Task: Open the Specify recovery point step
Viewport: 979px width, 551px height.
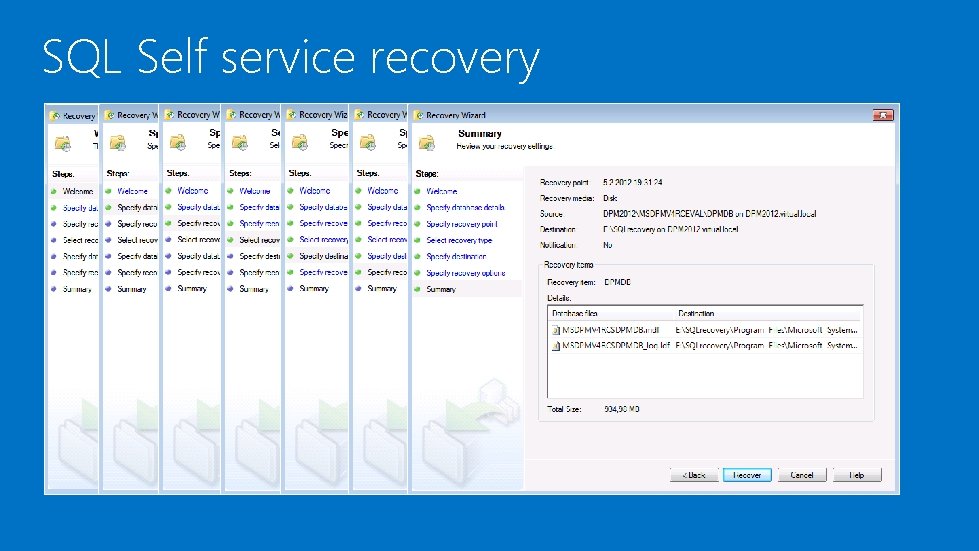Action: click(462, 223)
